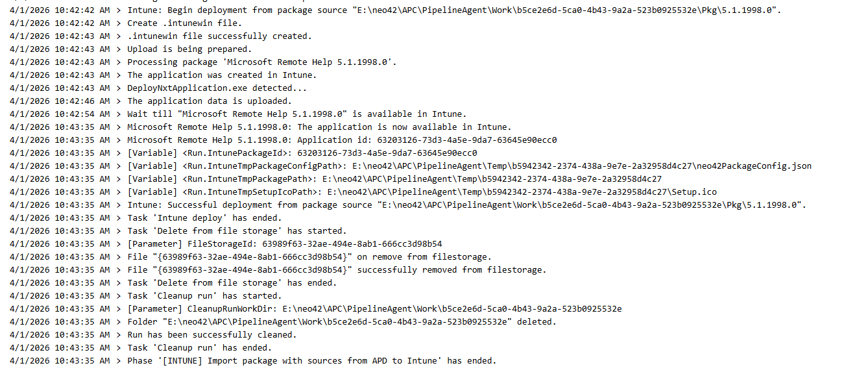Click 'Run has been successfully cleaned.' line
The image size is (868, 372).
tap(211, 335)
